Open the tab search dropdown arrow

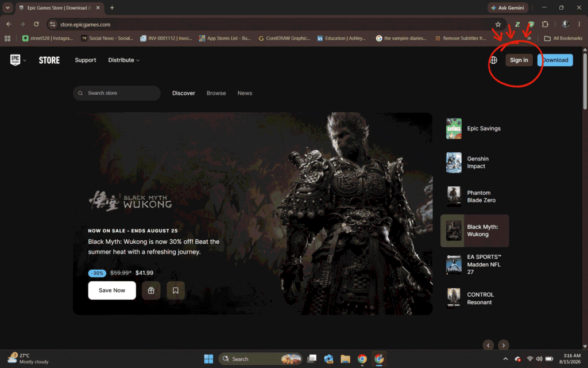(7, 7)
